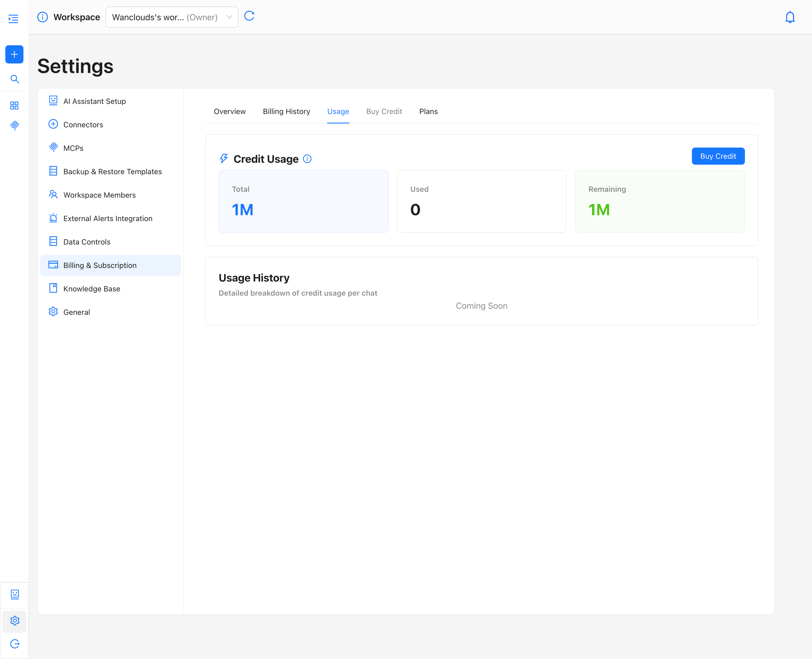Switch to the Billing History tab

coord(286,111)
